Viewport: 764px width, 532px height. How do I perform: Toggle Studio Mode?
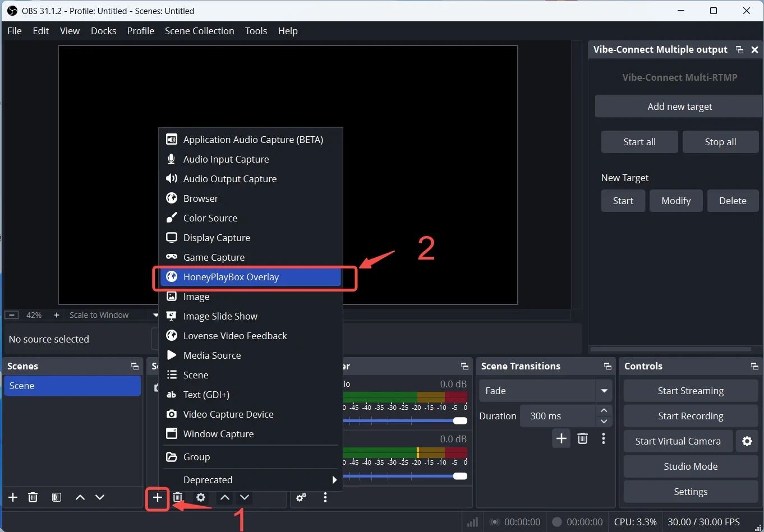690,466
